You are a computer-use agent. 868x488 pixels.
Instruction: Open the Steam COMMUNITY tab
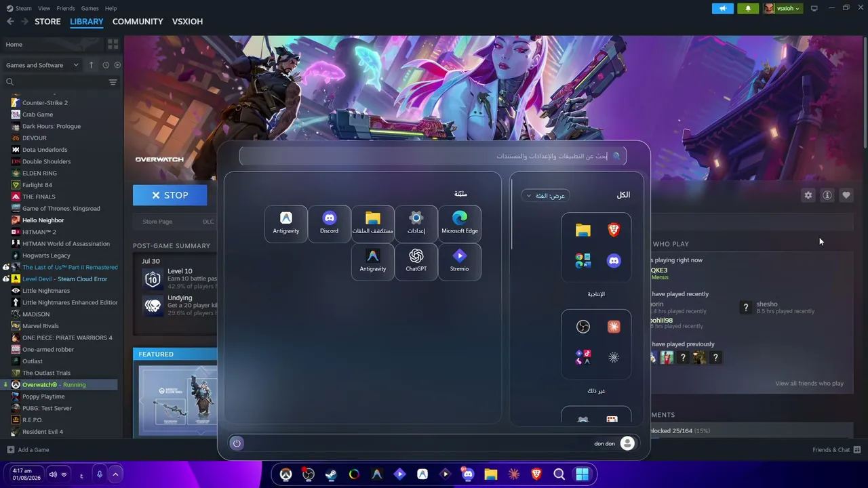138,22
